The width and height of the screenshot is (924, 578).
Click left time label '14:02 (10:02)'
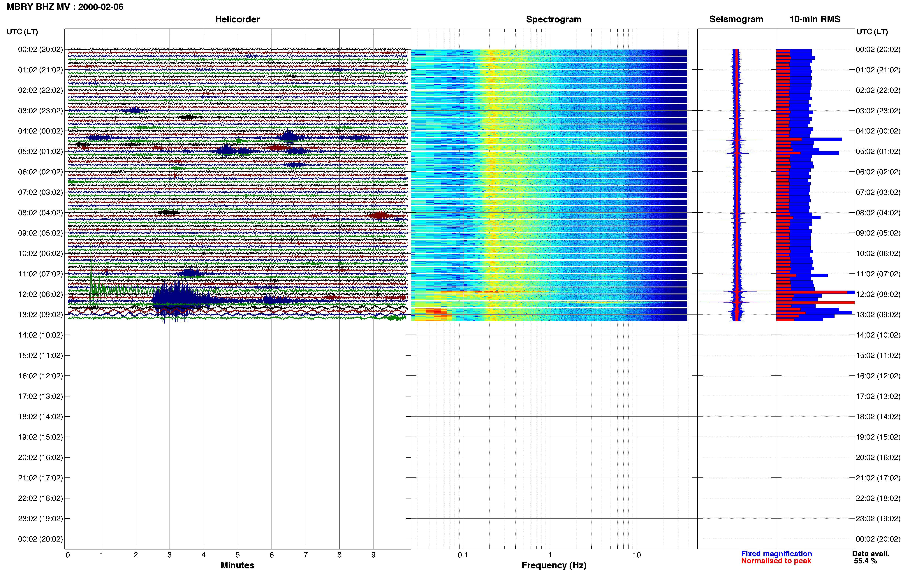point(40,335)
